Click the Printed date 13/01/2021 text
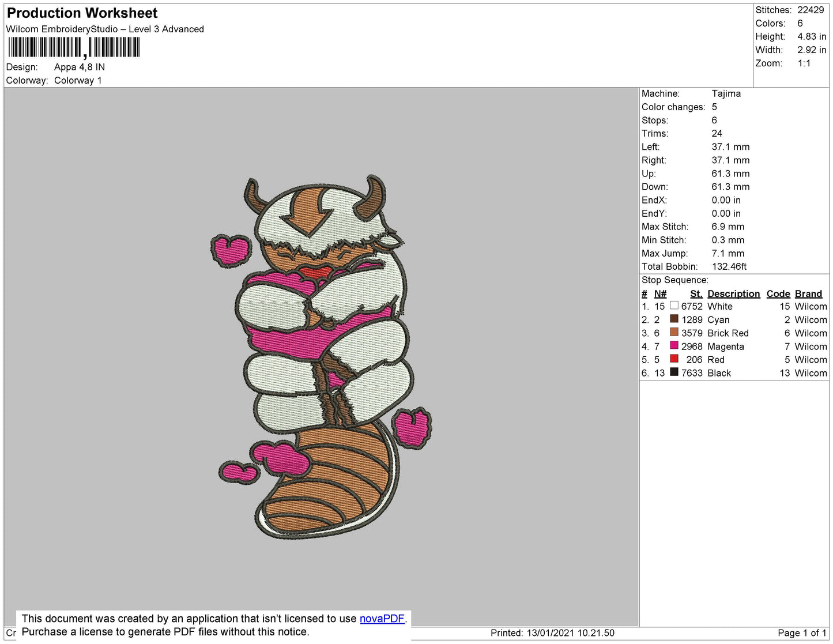This screenshot has width=833, height=644. coord(552,633)
